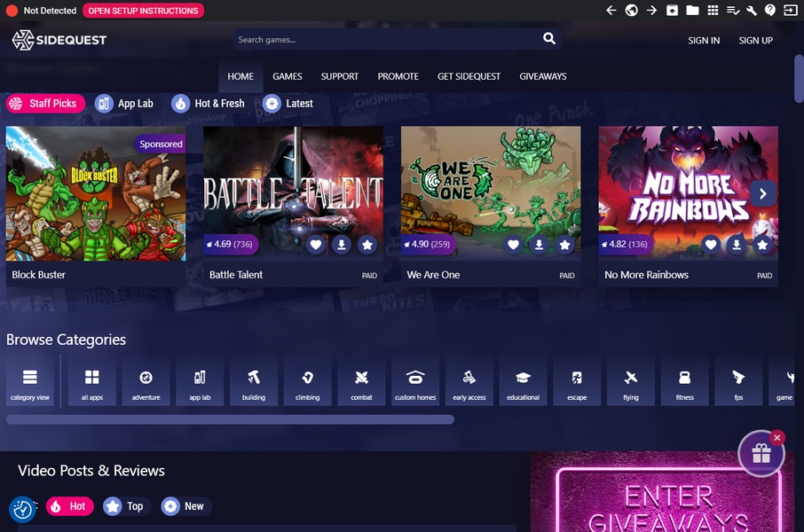This screenshot has width=804, height=532.
Task: Open the help question mark icon
Action: (x=770, y=11)
